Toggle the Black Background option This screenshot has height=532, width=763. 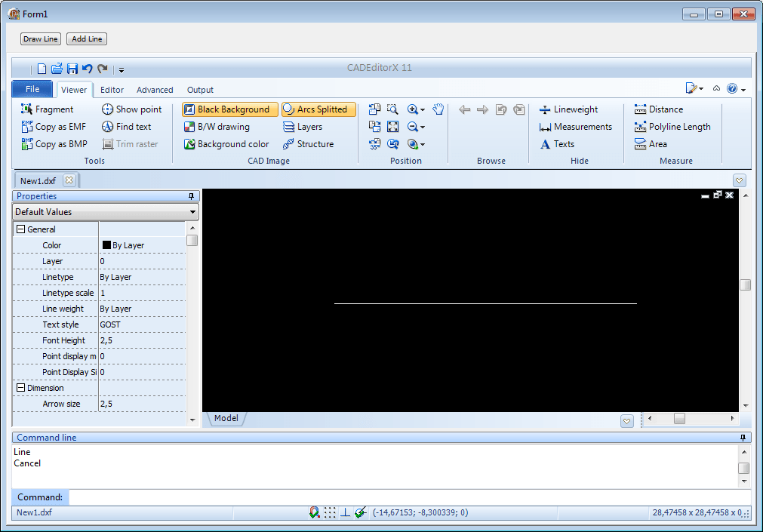[229, 109]
